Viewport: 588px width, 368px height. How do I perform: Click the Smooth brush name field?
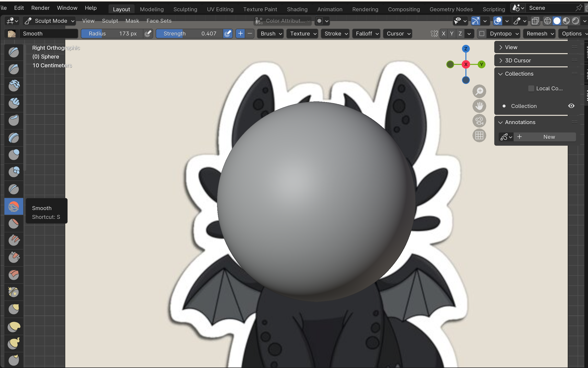(48, 34)
